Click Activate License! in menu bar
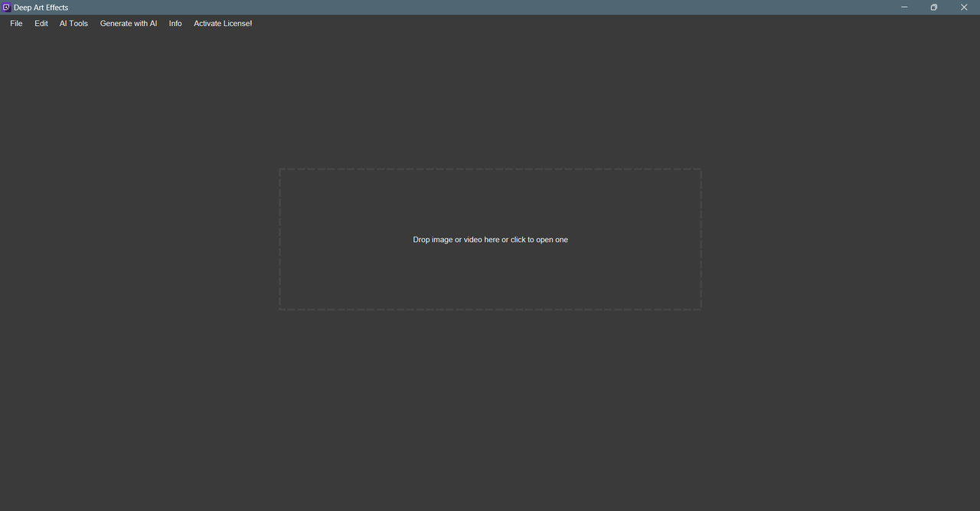Viewport: 980px width, 511px height. coord(223,24)
